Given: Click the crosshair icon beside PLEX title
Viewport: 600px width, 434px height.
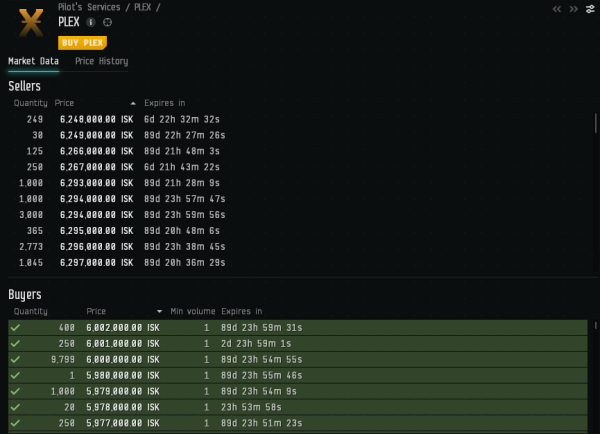Looking at the screenshot, I should click(x=108, y=22).
